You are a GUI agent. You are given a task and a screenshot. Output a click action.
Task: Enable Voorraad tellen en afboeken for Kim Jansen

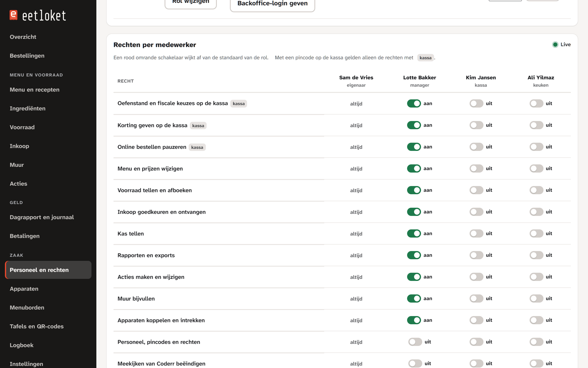tap(476, 190)
